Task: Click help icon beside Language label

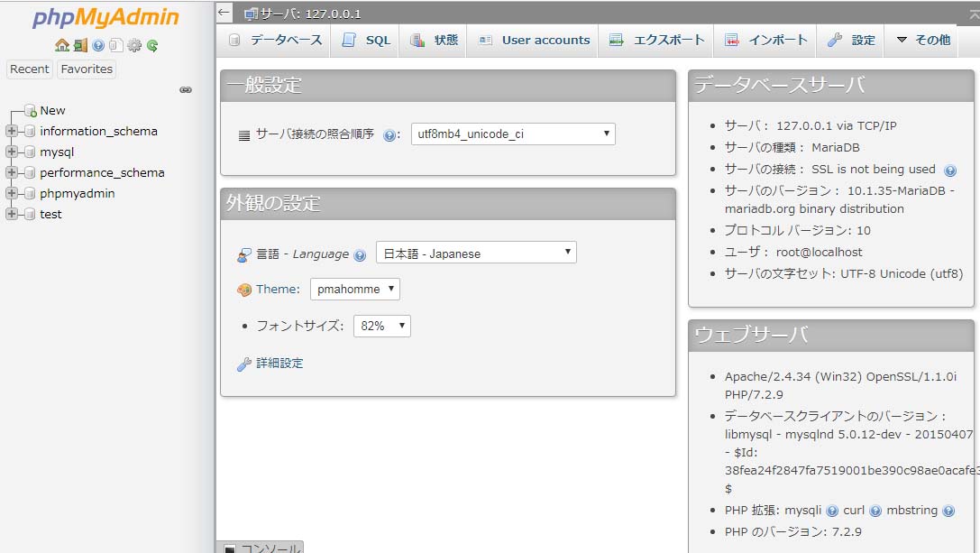Action: click(x=360, y=255)
